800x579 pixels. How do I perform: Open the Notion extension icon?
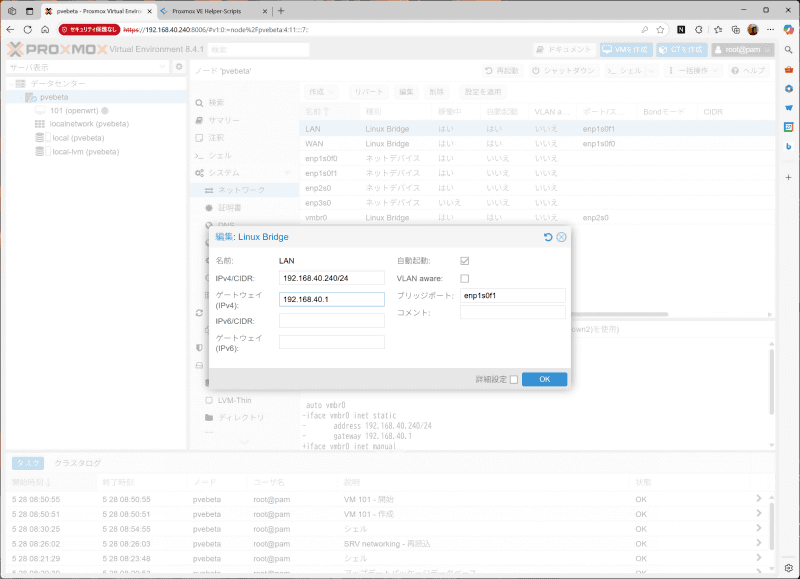(x=681, y=30)
